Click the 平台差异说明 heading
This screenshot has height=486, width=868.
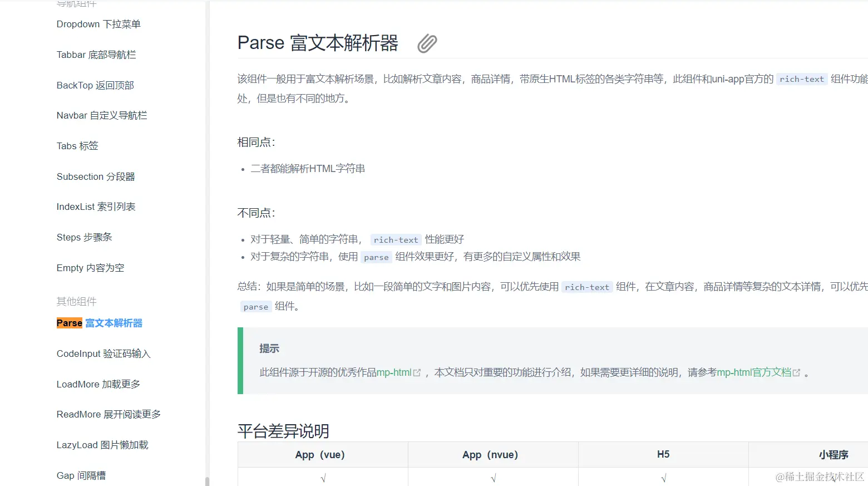coord(283,431)
